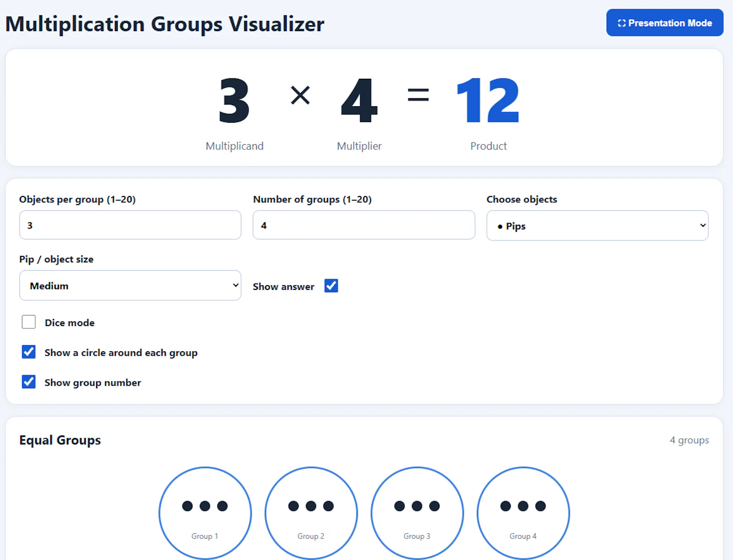Click the multiplier number 4 in equation
This screenshot has height=560, width=733.
click(359, 100)
